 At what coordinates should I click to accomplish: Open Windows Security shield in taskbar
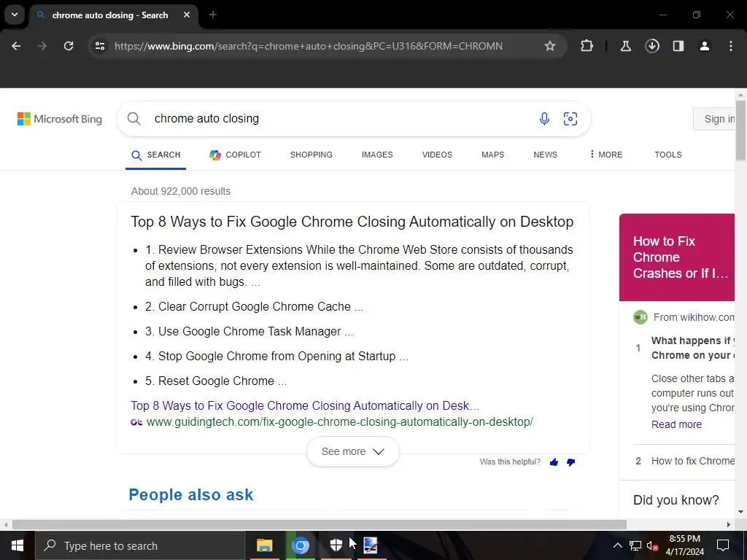pos(336,545)
